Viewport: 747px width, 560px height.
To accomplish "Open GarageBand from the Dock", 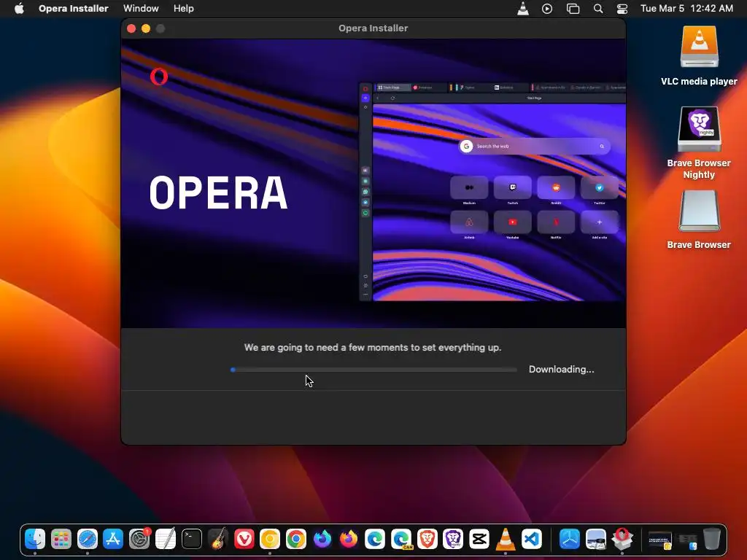I will [218, 539].
